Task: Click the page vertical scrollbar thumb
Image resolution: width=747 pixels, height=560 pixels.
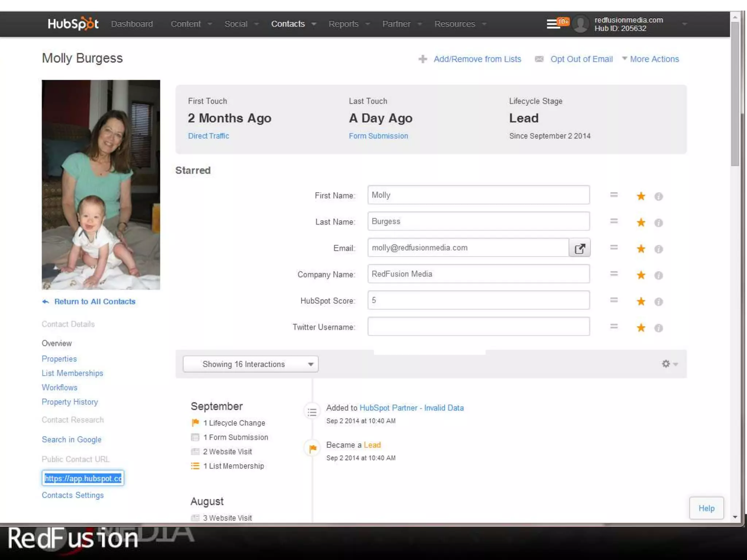Action: click(x=735, y=94)
